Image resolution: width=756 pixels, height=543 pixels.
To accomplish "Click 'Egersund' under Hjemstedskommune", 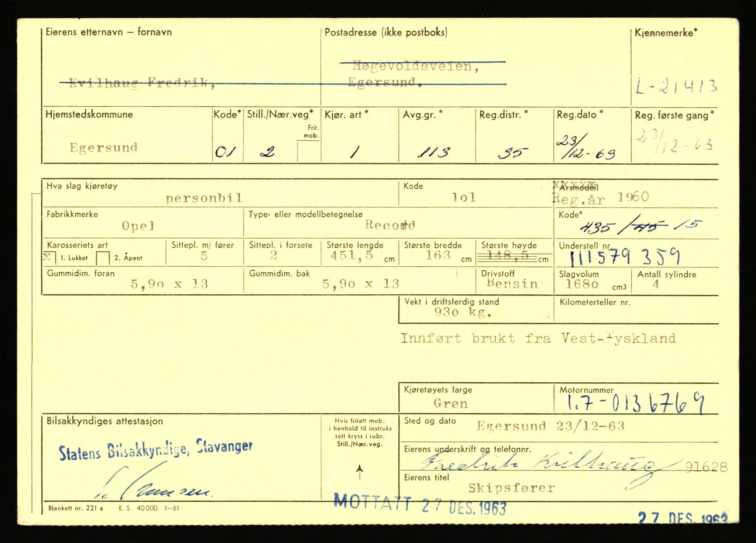I will tap(104, 148).
